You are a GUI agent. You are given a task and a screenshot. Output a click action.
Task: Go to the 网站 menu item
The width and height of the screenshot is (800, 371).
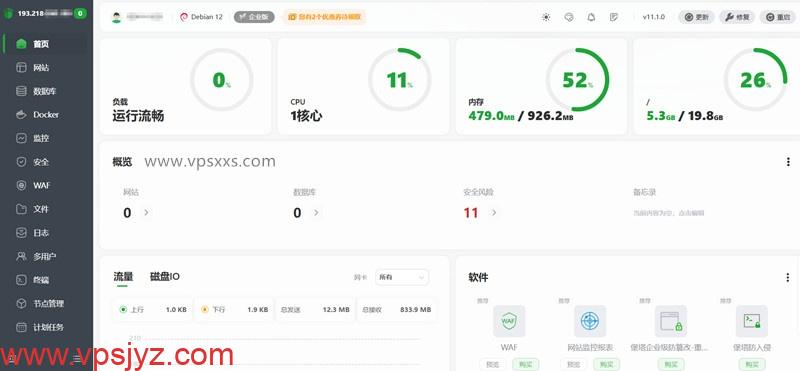(47, 67)
